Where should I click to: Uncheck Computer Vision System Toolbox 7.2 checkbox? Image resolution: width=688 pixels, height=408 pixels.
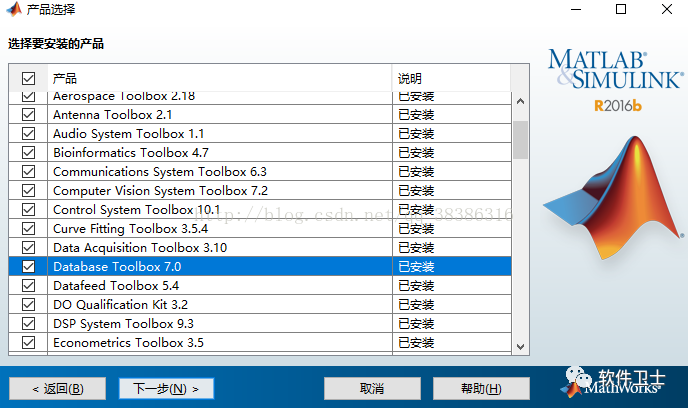point(29,190)
